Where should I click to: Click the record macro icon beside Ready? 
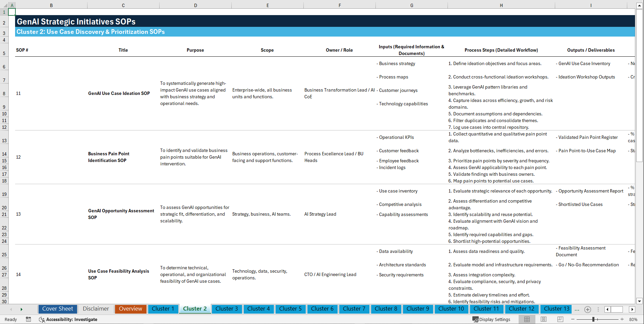[28, 319]
